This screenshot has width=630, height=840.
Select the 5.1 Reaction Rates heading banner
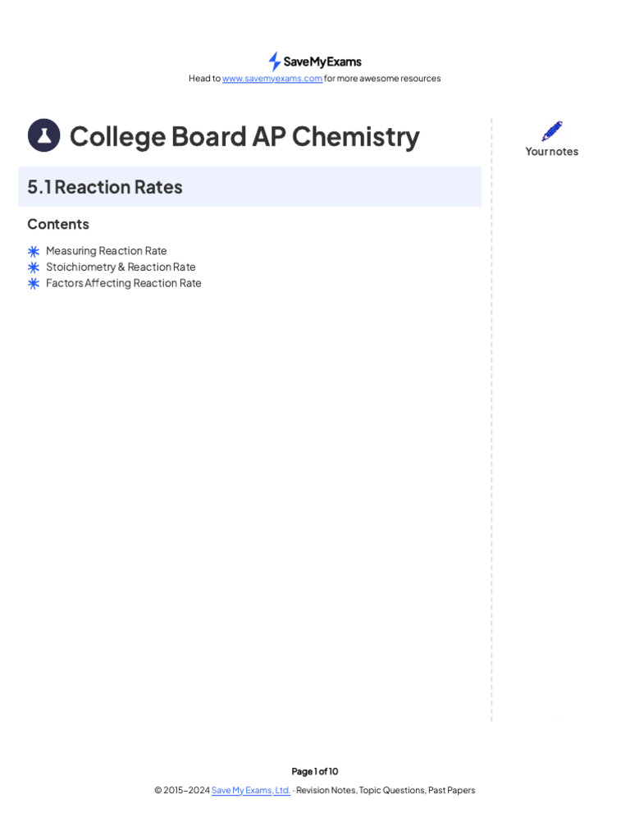[x=249, y=187]
